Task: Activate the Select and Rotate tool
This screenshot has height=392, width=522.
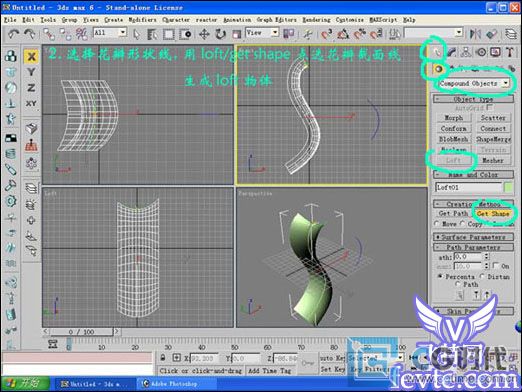Action: 220,34
